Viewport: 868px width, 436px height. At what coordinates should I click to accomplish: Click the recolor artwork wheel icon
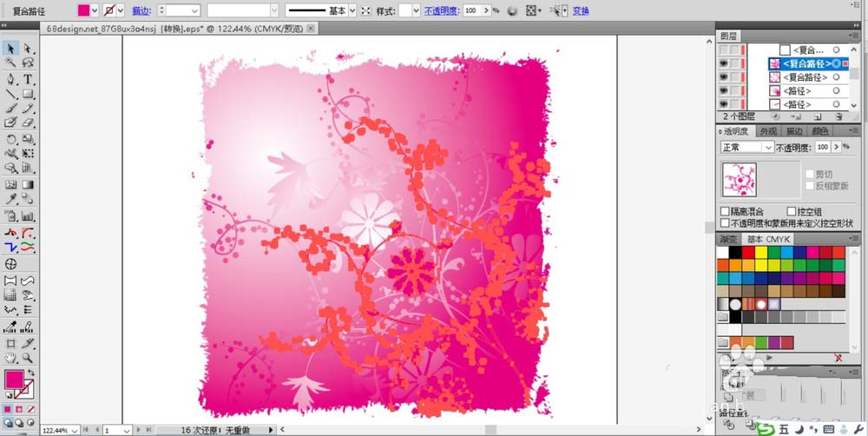pyautogui.click(x=512, y=10)
